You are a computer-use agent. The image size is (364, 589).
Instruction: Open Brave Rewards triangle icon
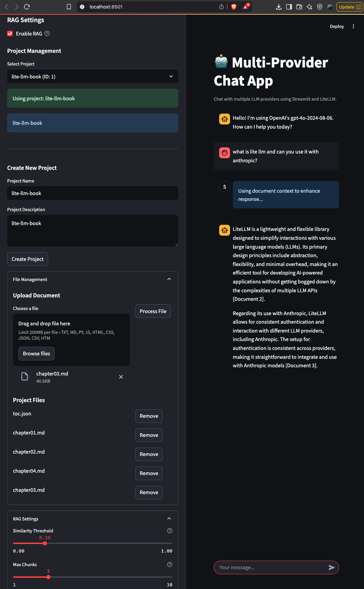[x=245, y=7]
